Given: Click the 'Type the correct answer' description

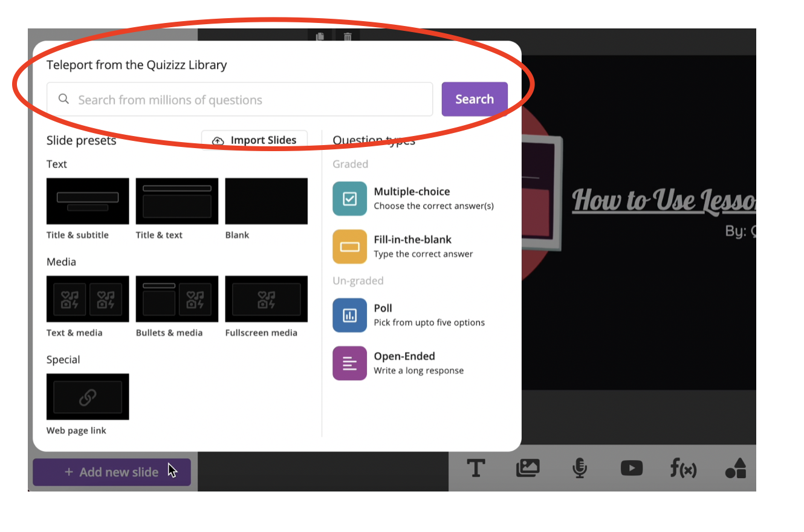Looking at the screenshot, I should (x=423, y=254).
